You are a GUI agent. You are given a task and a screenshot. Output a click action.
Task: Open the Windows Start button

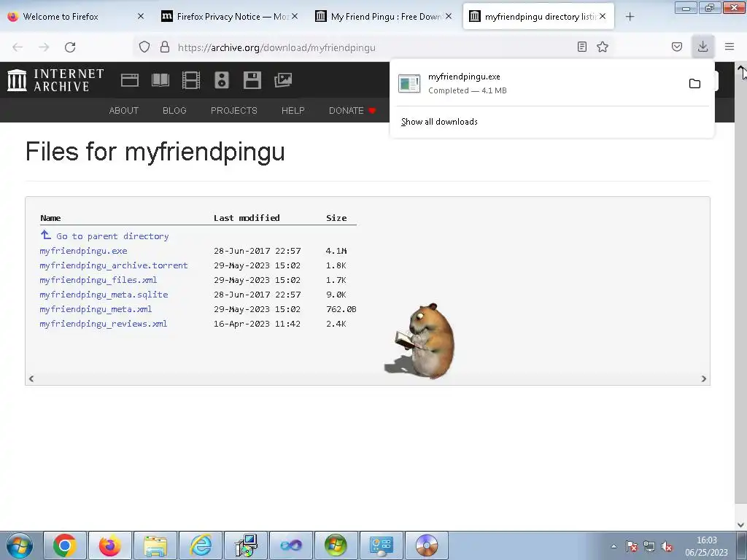[20, 545]
